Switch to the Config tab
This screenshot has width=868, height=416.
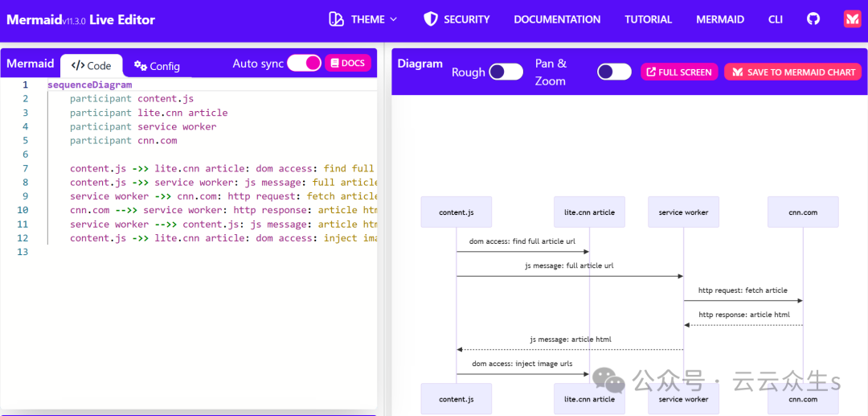point(157,66)
